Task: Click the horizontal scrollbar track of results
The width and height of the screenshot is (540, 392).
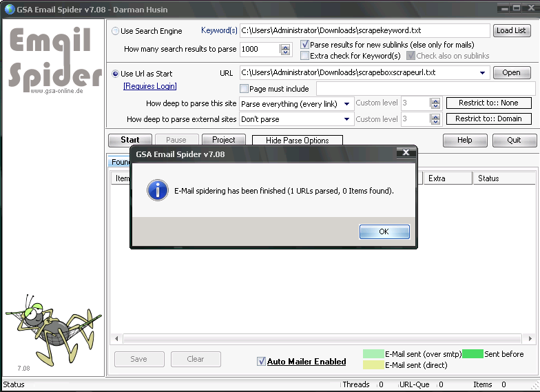Action: 322,339
